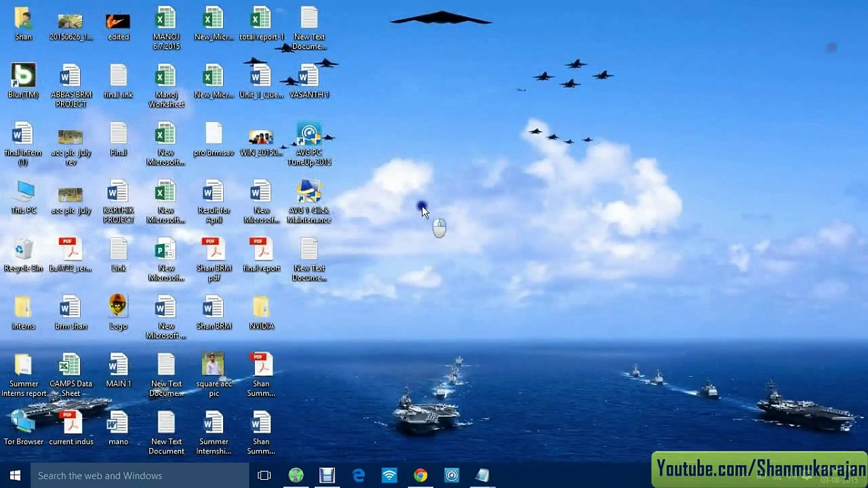Open Task View from the taskbar
Image resolution: width=868 pixels, height=488 pixels.
[x=264, y=476]
